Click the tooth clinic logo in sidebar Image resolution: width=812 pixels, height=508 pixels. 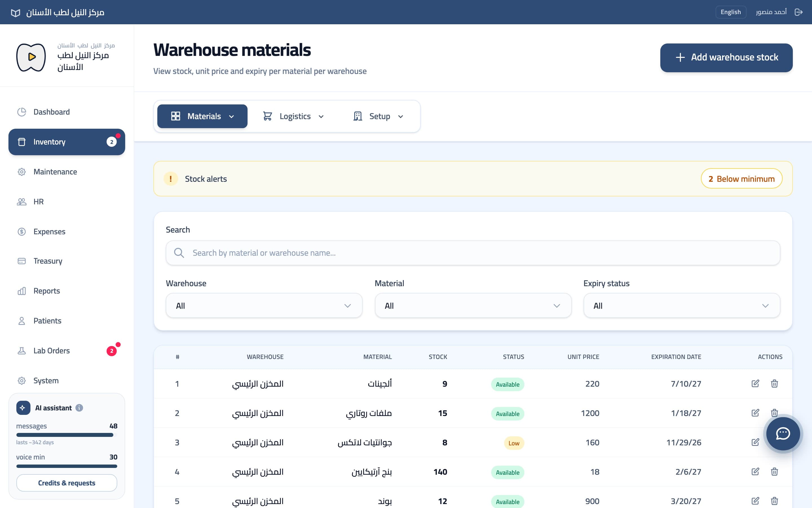coord(31,57)
